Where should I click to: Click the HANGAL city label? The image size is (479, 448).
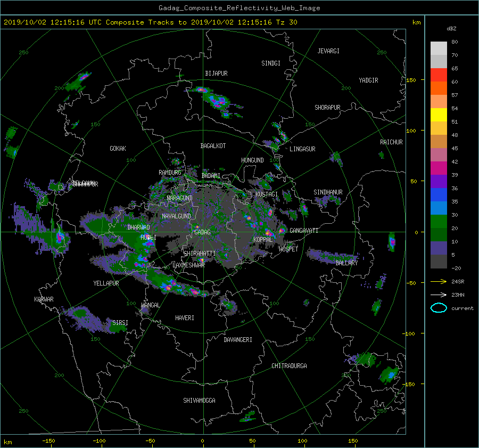(150, 305)
